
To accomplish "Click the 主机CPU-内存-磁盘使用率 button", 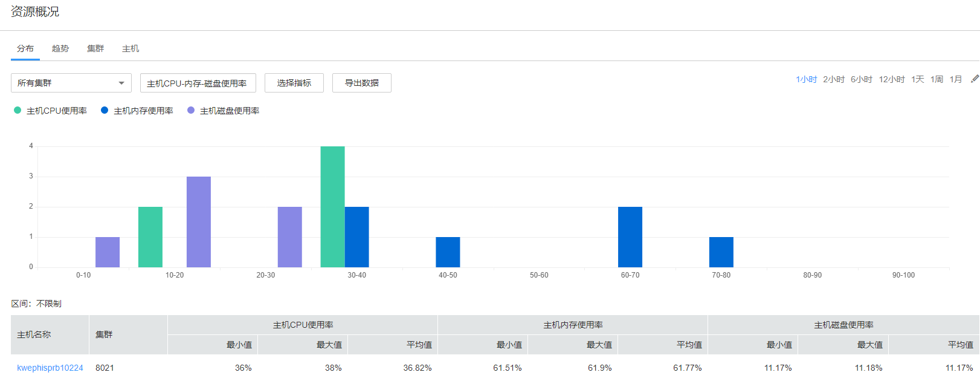I will [x=198, y=83].
